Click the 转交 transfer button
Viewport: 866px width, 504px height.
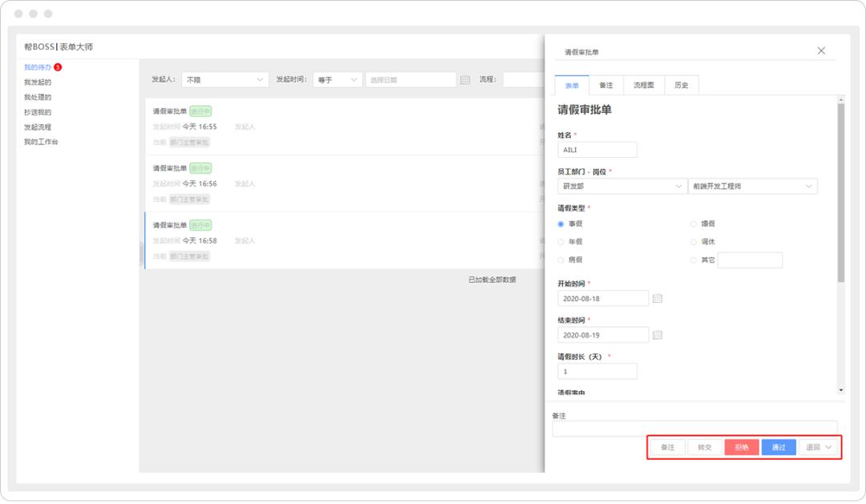tap(704, 447)
